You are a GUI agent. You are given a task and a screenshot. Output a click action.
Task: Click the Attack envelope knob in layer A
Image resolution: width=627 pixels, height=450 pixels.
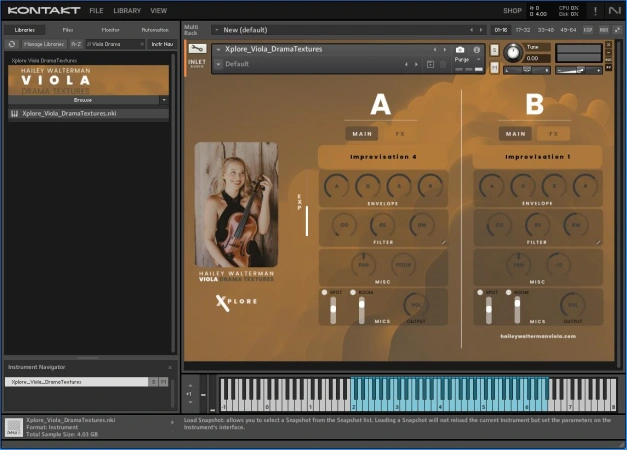[336, 185]
